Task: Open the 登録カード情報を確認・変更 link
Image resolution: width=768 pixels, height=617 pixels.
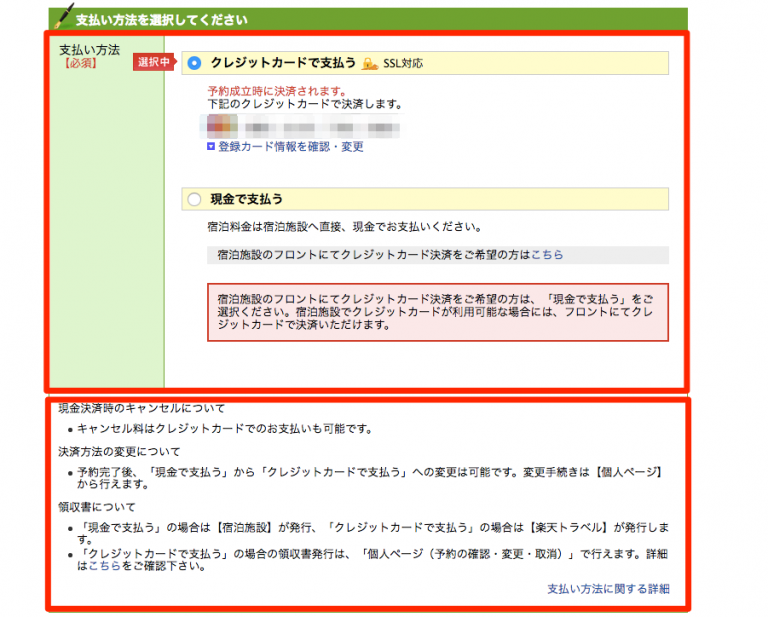Action: click(x=290, y=146)
